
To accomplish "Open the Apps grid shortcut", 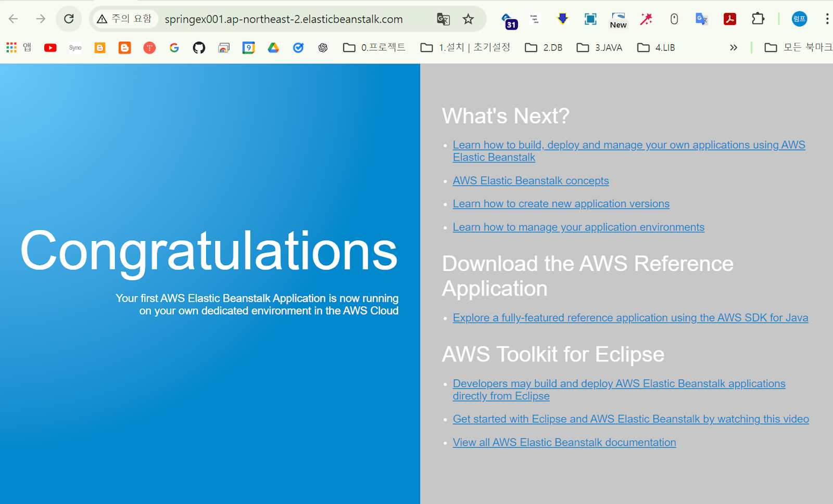I will click(x=19, y=48).
